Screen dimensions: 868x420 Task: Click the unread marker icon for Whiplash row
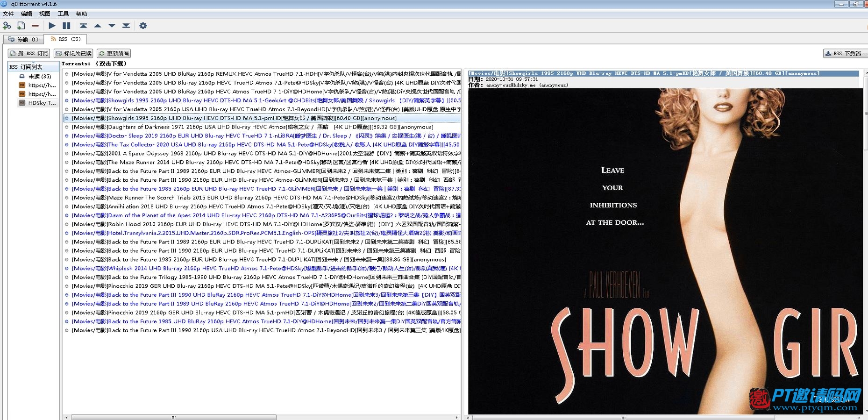coord(67,269)
